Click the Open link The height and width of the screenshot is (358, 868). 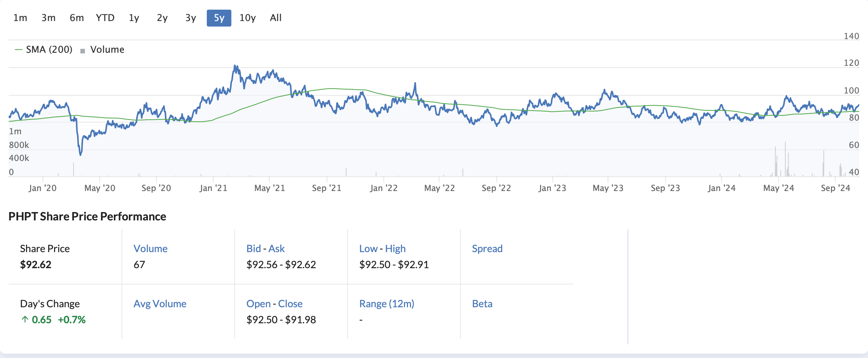pos(258,304)
